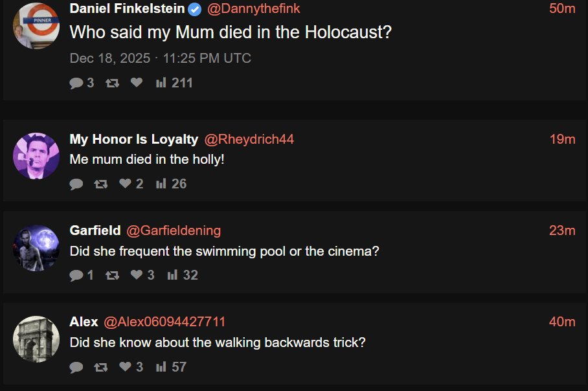Click Alex's arch profile picture

pos(36,339)
